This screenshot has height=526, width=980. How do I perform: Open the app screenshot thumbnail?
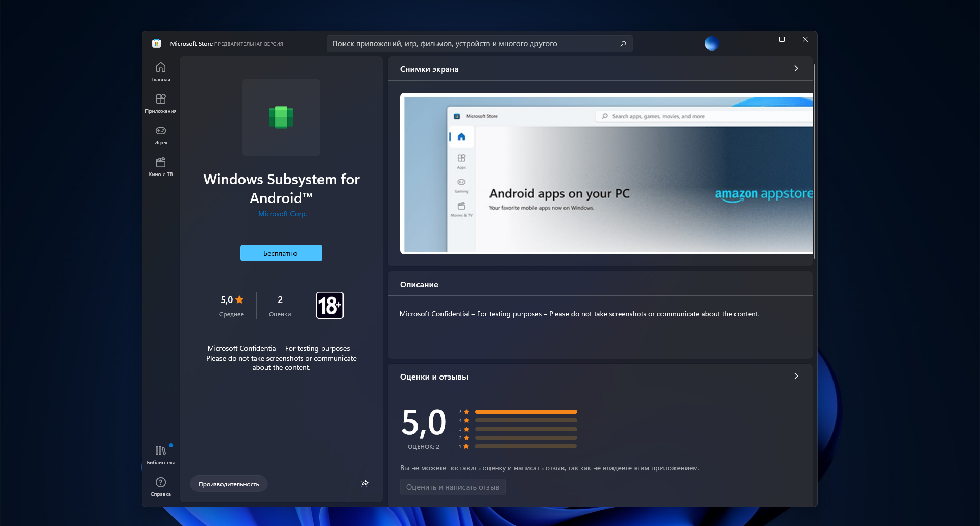(x=606, y=173)
